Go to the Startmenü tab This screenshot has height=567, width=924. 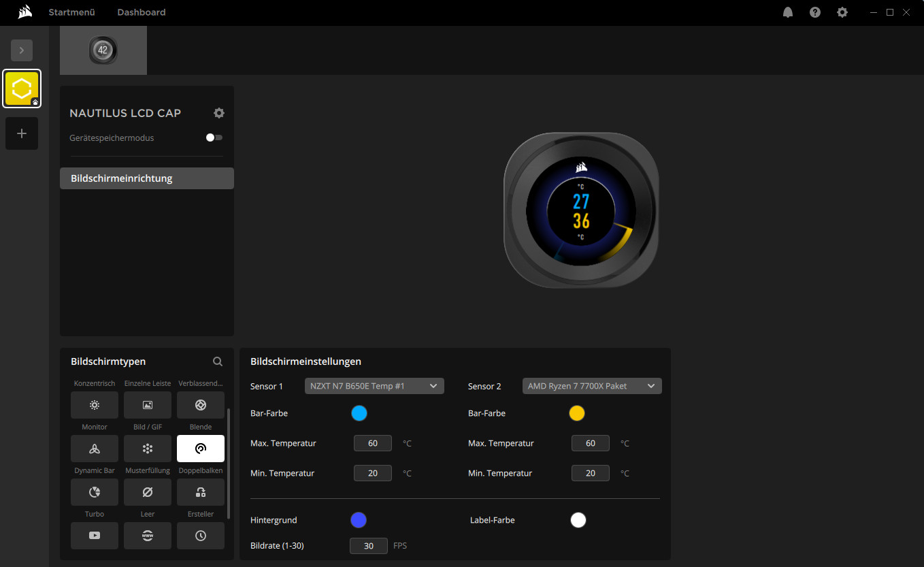71,12
